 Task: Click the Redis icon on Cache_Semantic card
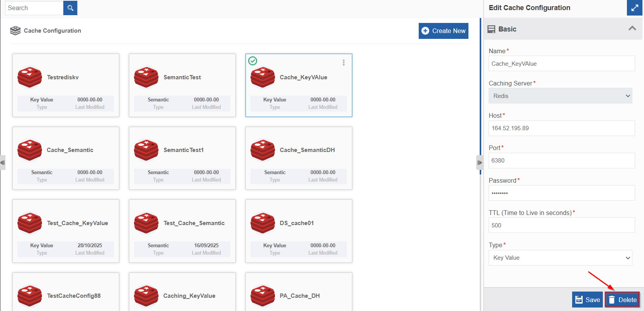coord(30,150)
